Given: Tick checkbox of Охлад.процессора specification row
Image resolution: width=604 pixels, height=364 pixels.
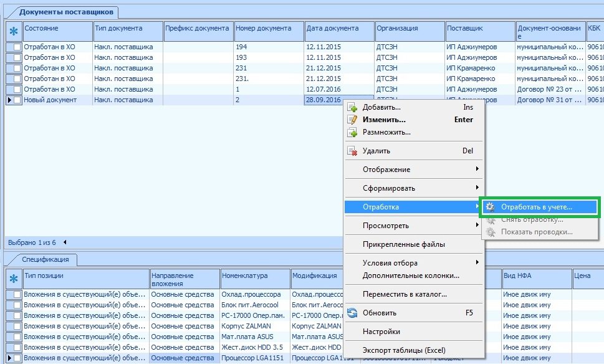Looking at the screenshot, I should tap(17, 294).
